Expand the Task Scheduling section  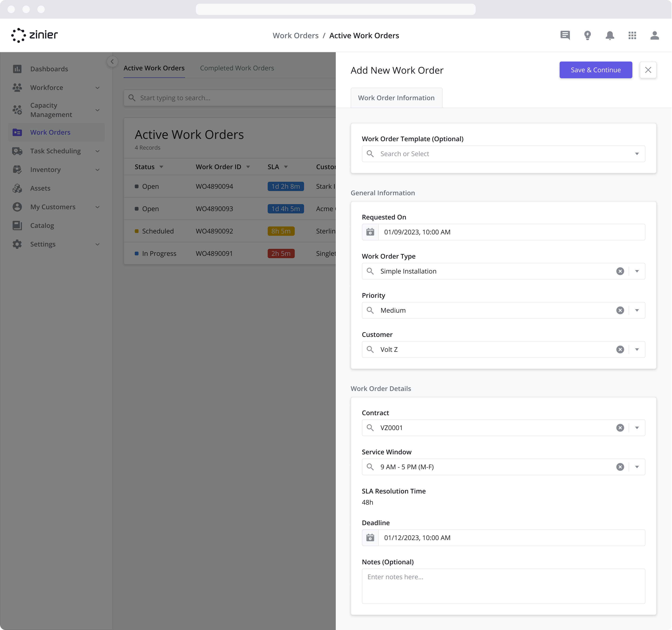coord(97,151)
